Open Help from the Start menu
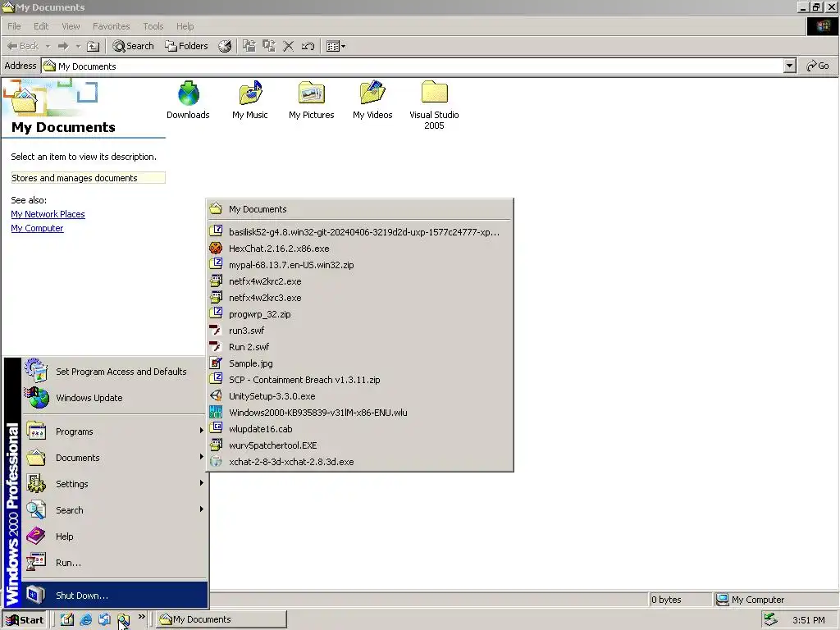Viewport: 840px width, 630px height. (115, 536)
